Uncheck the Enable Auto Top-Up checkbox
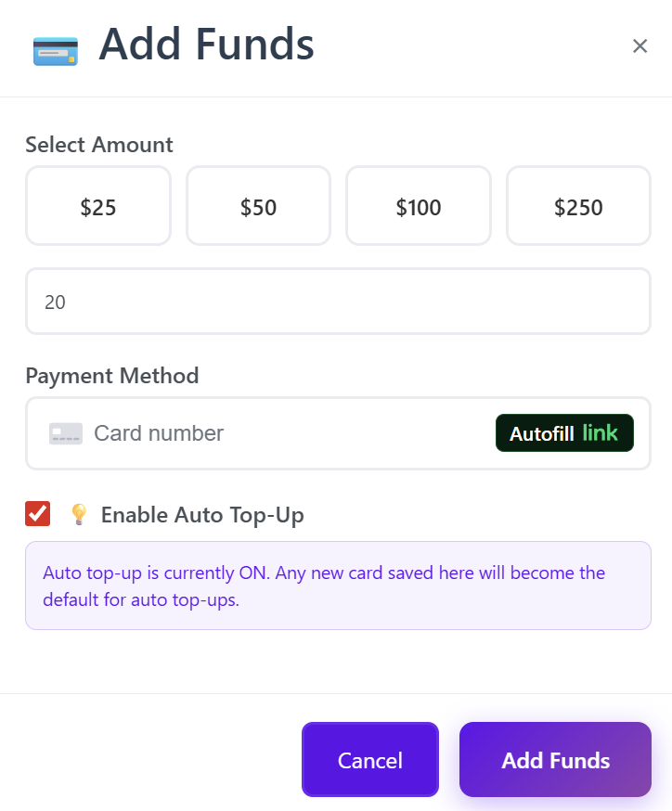Image resolution: width=672 pixels, height=811 pixels. pos(38,514)
